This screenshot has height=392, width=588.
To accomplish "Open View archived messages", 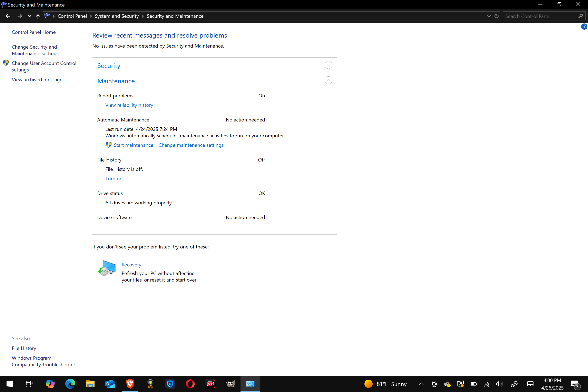I will click(x=38, y=79).
